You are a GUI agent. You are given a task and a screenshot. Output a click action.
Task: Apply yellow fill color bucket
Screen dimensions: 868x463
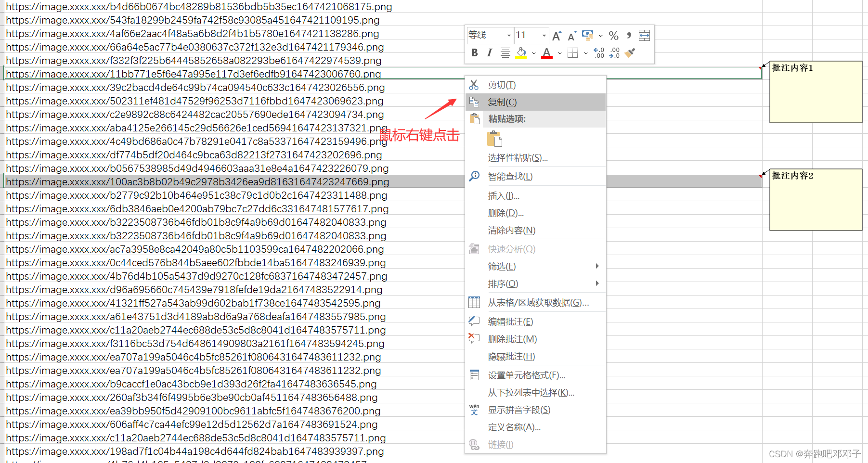tap(521, 52)
